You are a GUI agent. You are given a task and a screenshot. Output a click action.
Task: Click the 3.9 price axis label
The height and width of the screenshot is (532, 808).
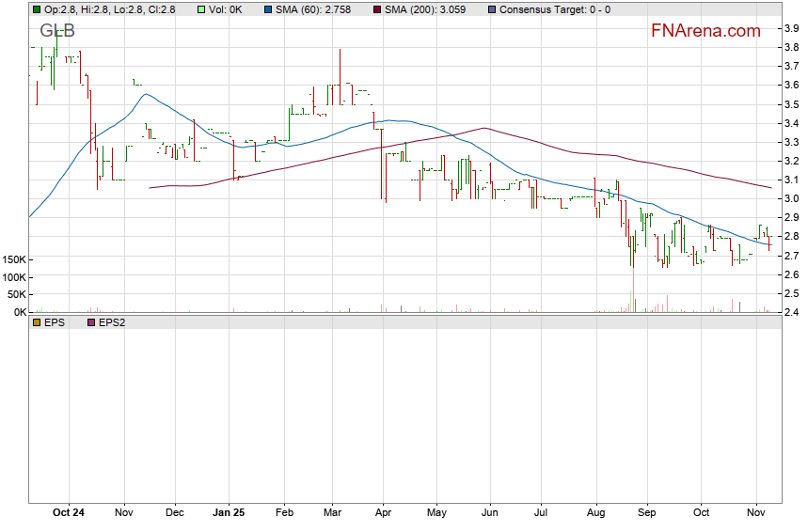[792, 29]
